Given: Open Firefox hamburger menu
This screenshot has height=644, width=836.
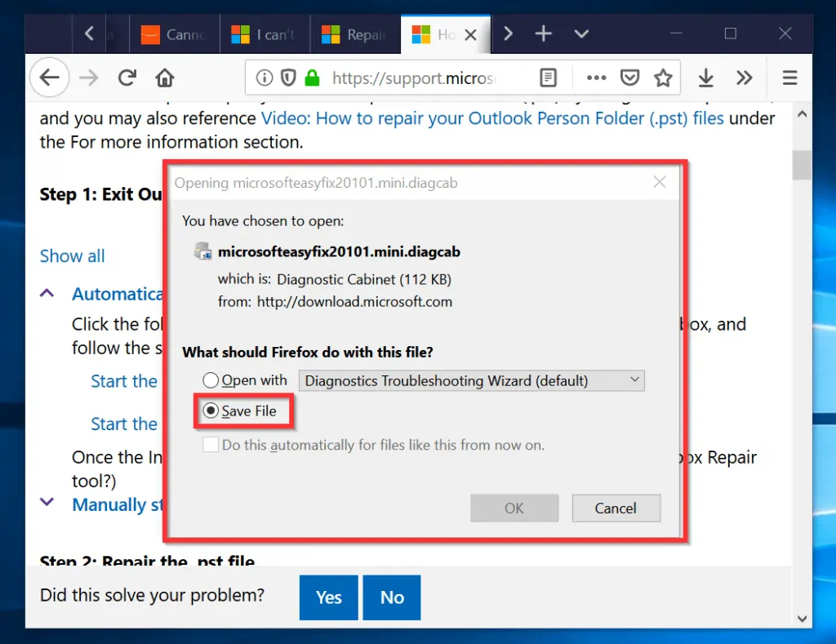Looking at the screenshot, I should click(789, 78).
